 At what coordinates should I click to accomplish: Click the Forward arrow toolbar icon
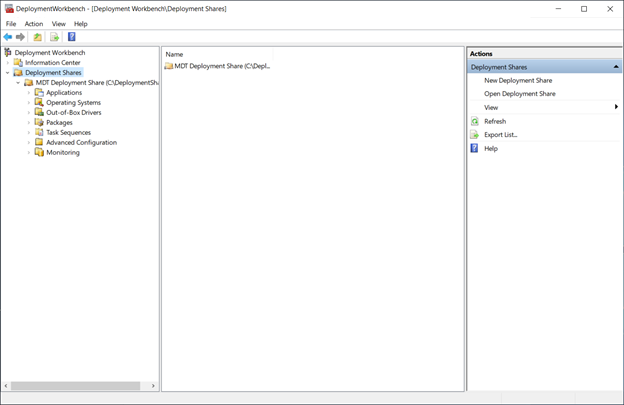pyautogui.click(x=20, y=37)
